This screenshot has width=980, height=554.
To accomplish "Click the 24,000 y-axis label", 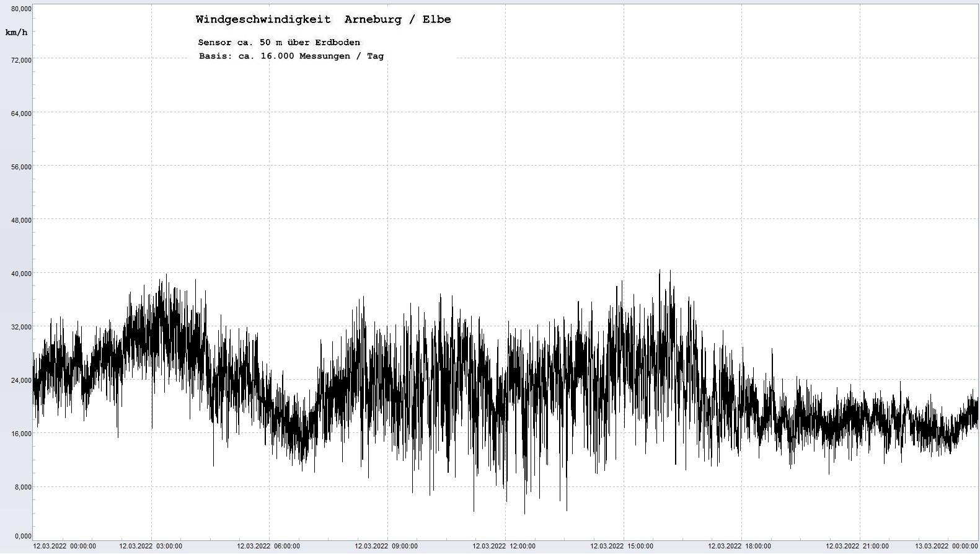I will point(21,380).
